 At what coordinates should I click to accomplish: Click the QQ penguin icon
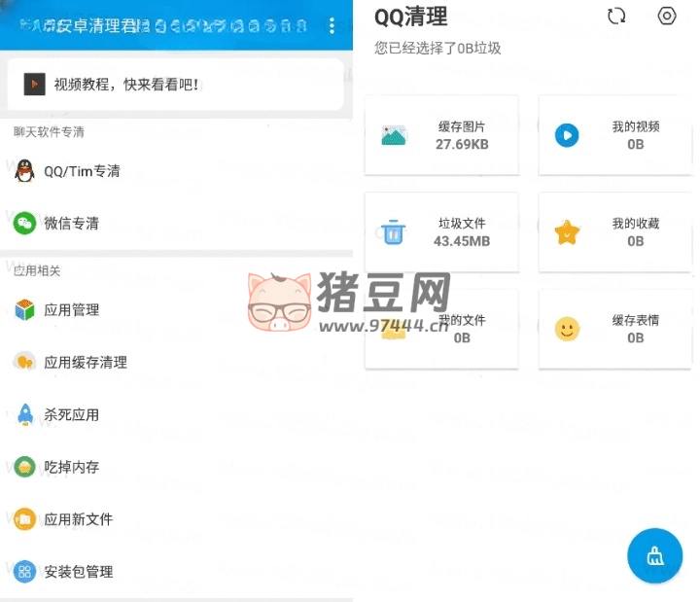[x=24, y=171]
